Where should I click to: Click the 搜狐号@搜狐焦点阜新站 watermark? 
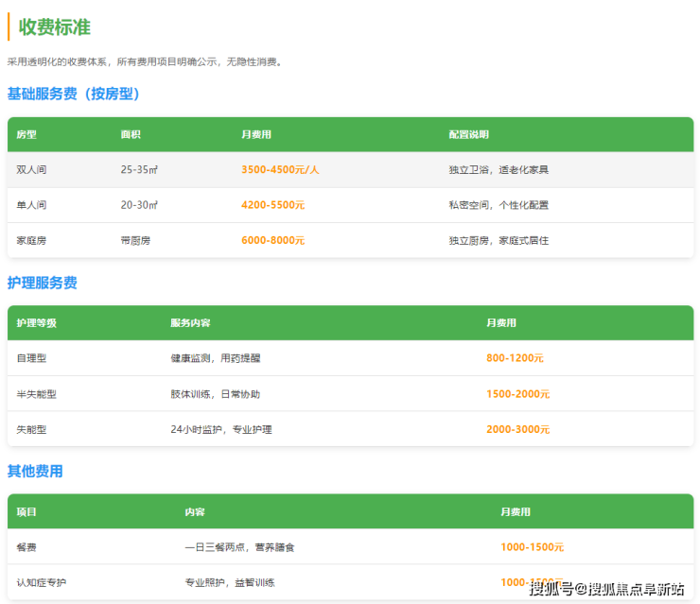tap(606, 590)
